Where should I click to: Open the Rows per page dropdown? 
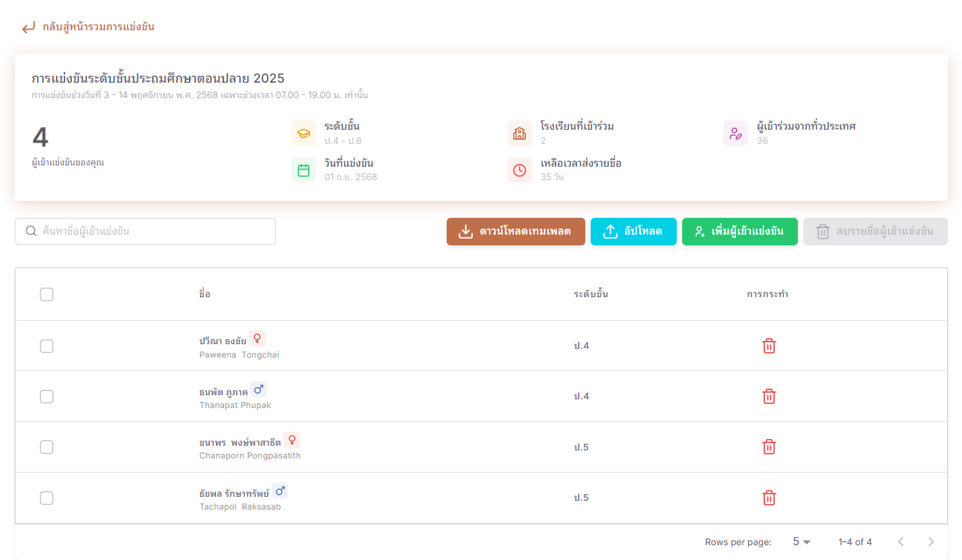coord(801,542)
